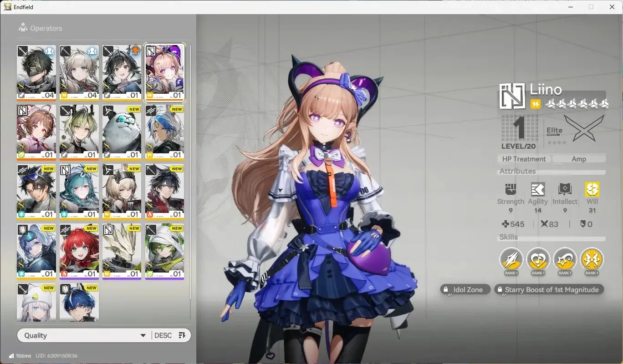This screenshot has width=623, height=364.
Task: Click the yellow element icon beside Liino's stars
Action: tap(536, 104)
